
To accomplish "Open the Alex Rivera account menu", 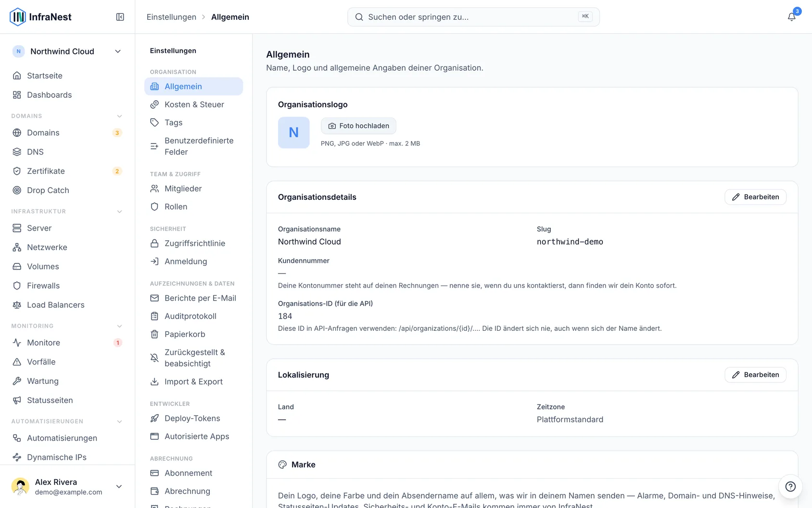I will pyautogui.click(x=67, y=486).
